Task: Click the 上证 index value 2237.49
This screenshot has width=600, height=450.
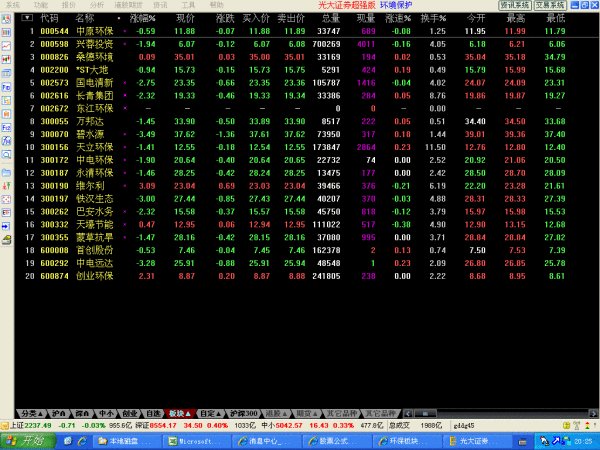Action: click(38, 425)
